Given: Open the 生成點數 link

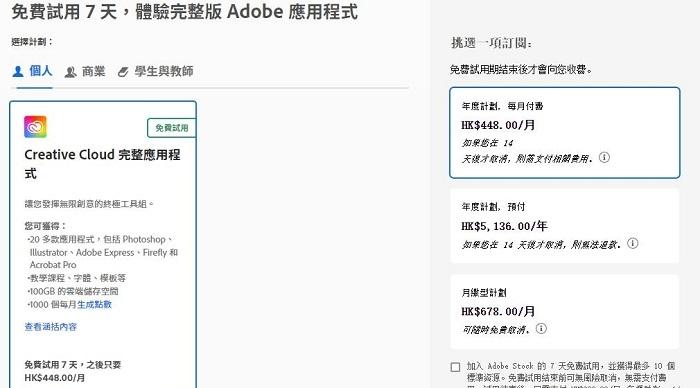Looking at the screenshot, I should click(94, 305).
